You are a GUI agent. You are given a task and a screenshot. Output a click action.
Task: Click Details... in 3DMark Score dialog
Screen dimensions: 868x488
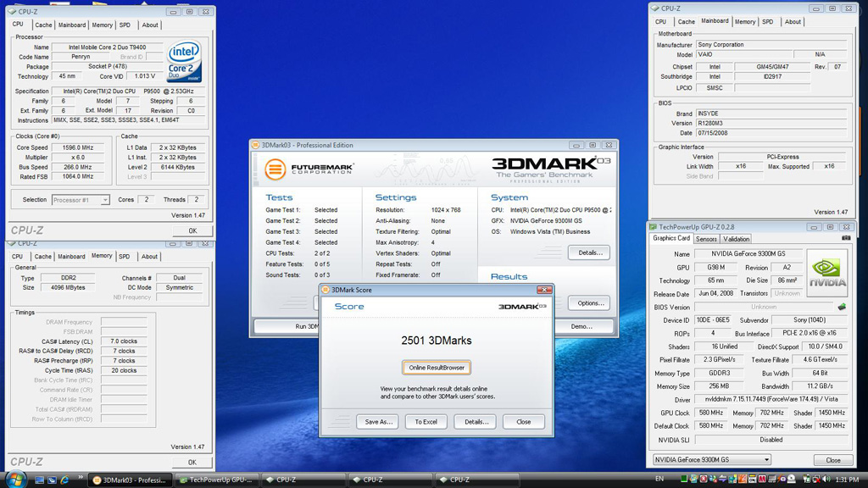point(476,422)
